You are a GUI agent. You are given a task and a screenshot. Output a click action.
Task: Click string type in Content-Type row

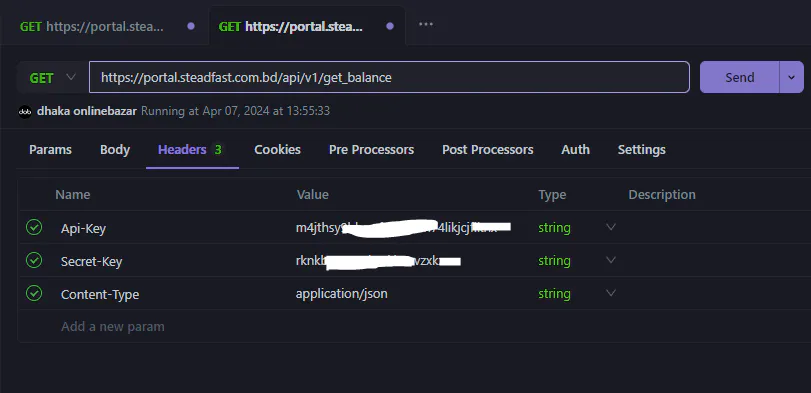pos(554,294)
